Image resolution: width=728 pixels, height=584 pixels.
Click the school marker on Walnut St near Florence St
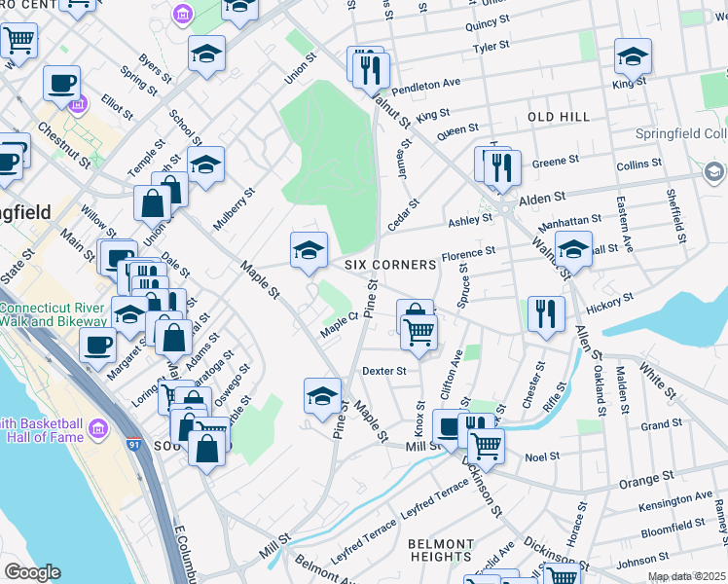click(x=573, y=248)
